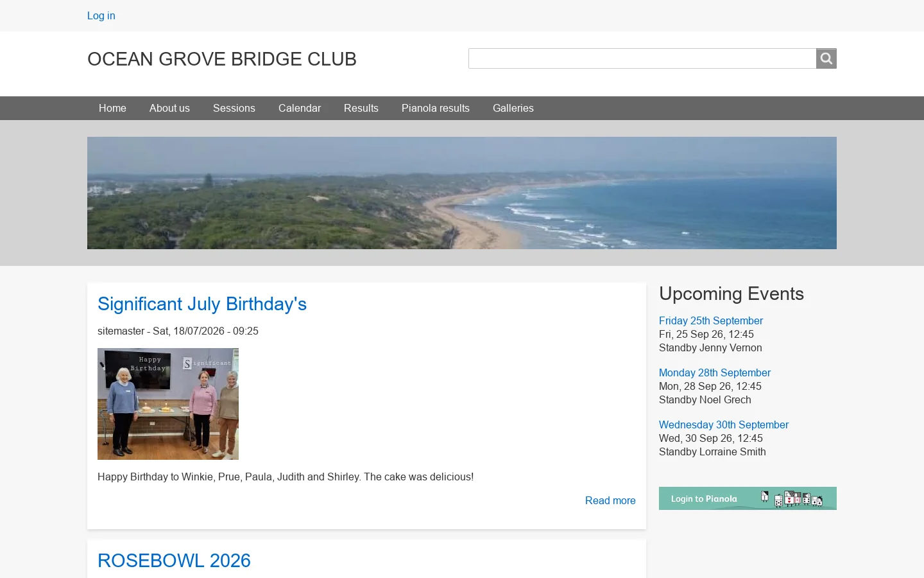This screenshot has width=924, height=578.
Task: Click the Standby Lorraine Smith text
Action: tap(712, 451)
